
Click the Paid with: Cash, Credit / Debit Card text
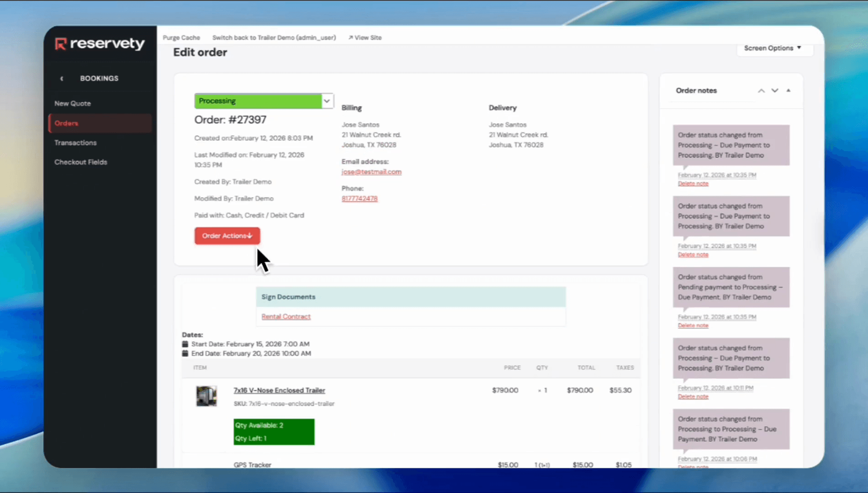pos(249,215)
